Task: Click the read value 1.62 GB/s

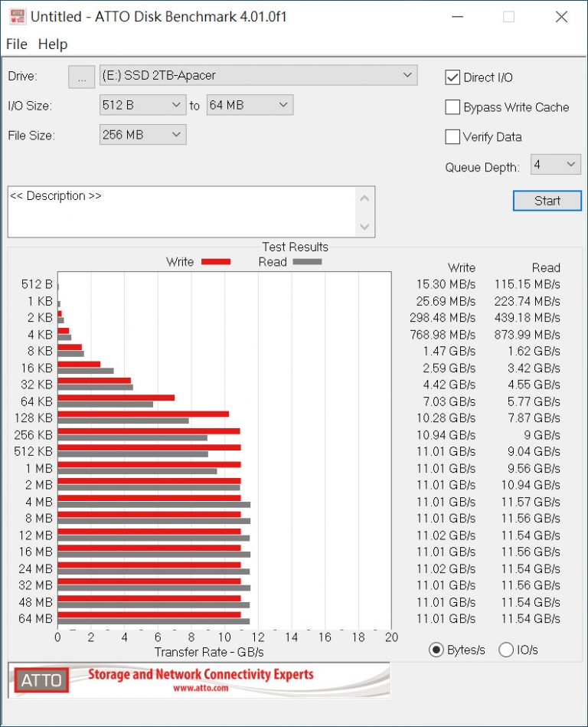Action: pyautogui.click(x=534, y=351)
